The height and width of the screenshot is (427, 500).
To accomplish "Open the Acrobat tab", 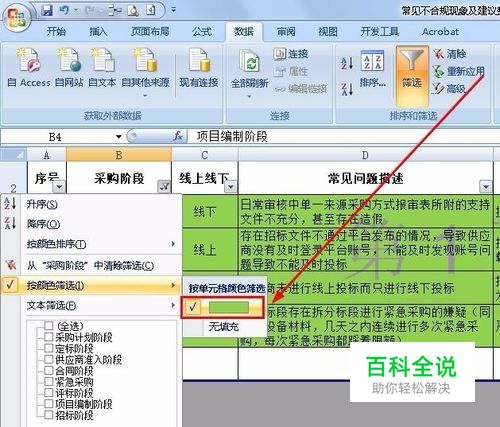I will pos(440,32).
